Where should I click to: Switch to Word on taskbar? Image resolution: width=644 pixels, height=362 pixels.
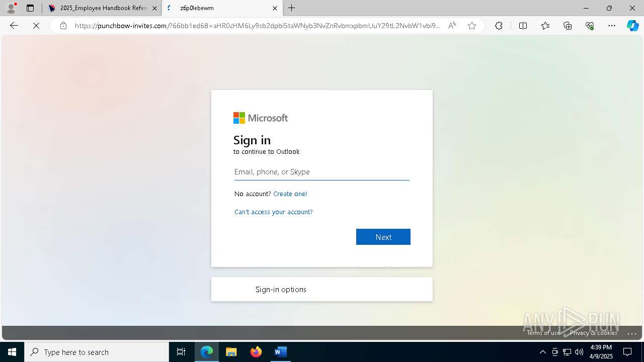click(280, 352)
